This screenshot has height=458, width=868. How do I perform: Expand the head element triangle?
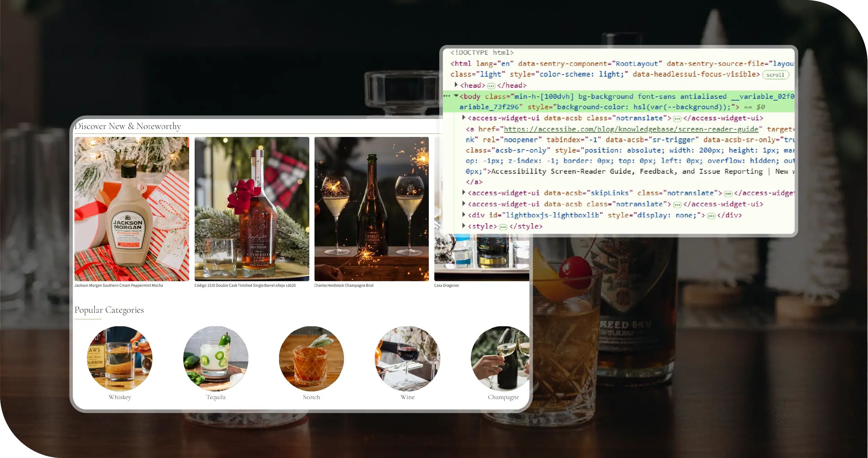456,85
